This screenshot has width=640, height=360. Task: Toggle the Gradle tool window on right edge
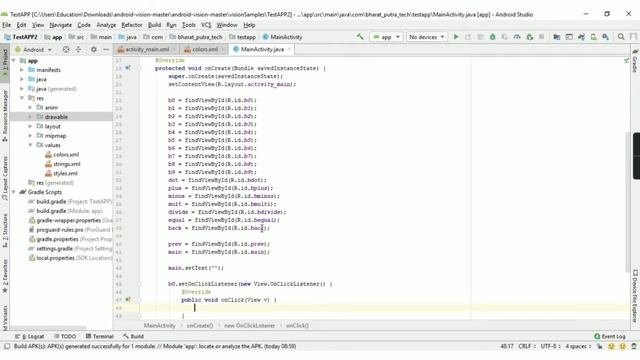point(635,60)
